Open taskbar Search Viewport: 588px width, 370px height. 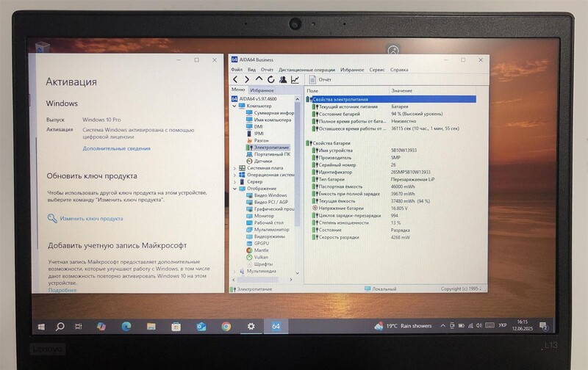pyautogui.click(x=60, y=327)
